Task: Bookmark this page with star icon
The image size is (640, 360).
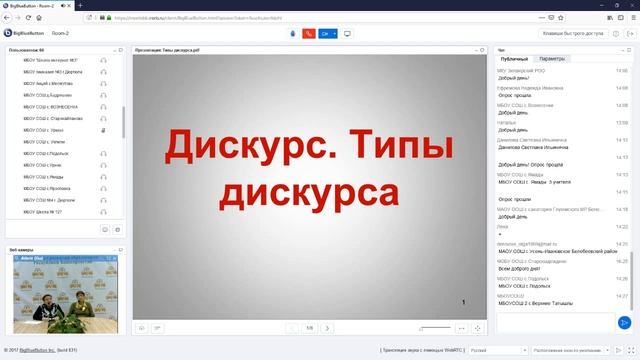Action: [x=561, y=18]
